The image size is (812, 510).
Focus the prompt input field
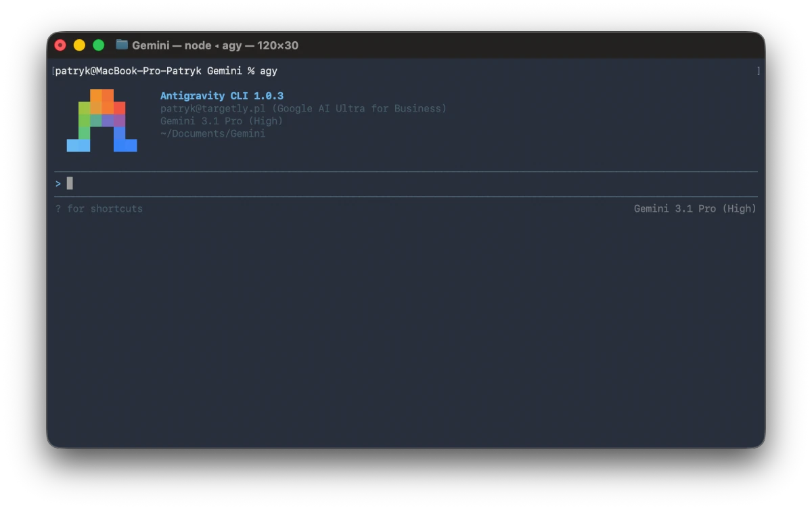tap(406, 184)
